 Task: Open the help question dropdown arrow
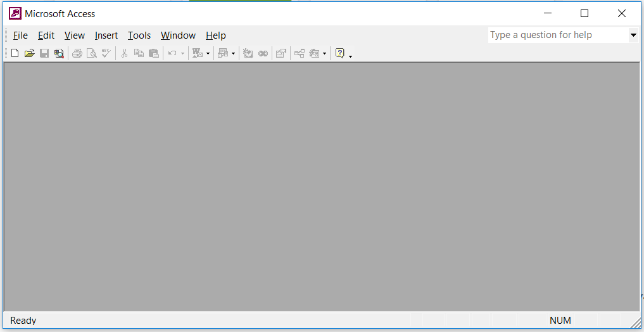[x=633, y=35]
